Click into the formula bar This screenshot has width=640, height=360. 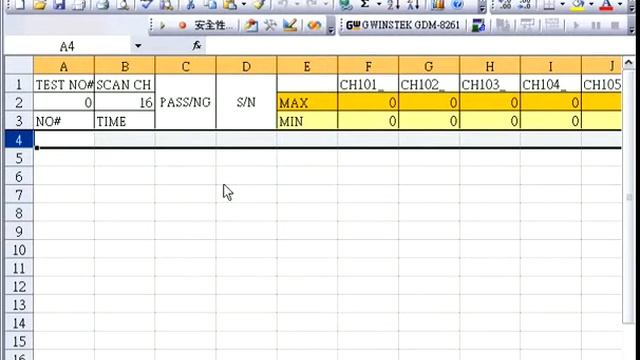tap(420, 46)
